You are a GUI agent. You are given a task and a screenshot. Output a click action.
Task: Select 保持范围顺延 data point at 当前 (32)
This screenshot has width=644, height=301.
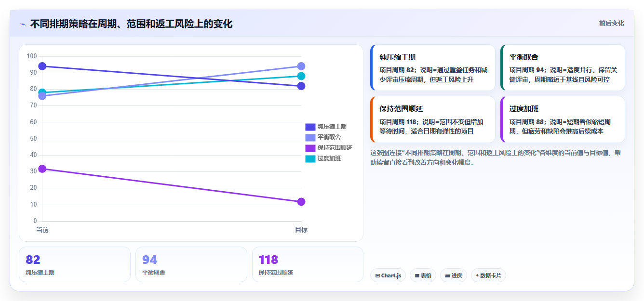(42, 169)
